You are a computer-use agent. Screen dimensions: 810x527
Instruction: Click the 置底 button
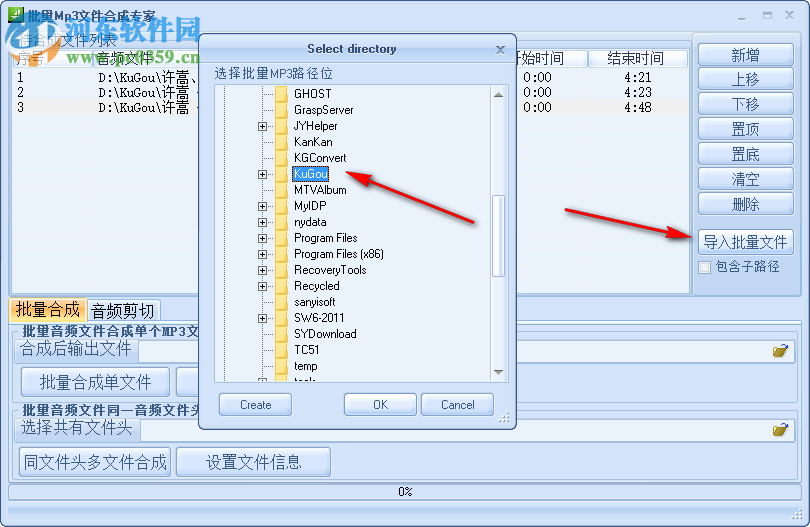(745, 154)
